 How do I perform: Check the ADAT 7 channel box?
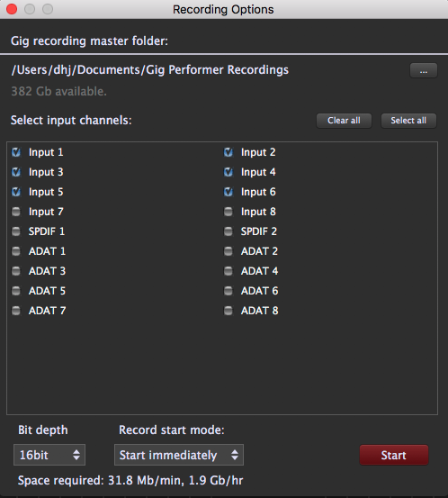tap(16, 311)
